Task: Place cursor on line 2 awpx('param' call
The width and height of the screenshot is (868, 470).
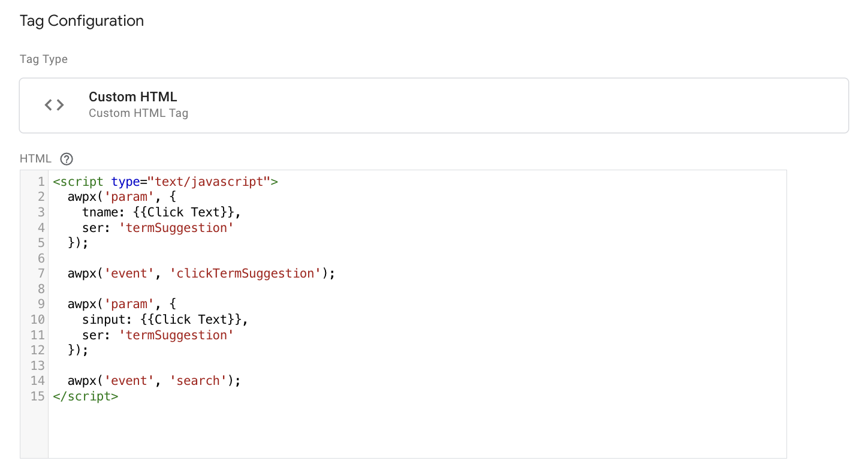Action: tap(121, 197)
